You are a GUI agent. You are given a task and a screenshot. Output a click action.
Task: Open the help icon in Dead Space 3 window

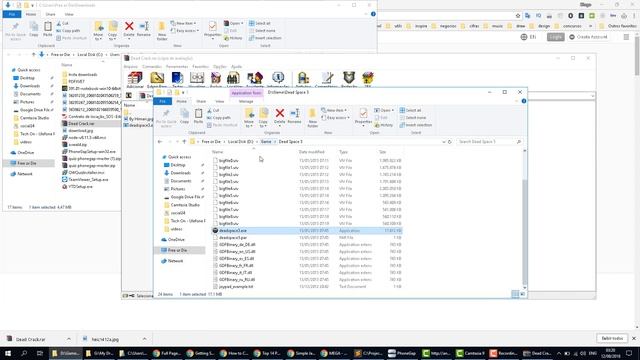pyautogui.click(x=524, y=101)
